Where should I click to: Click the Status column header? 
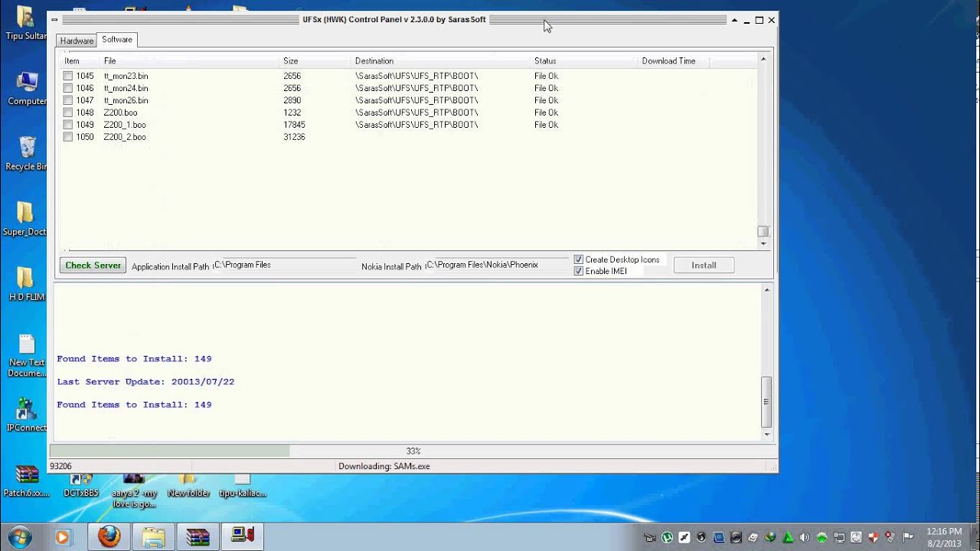583,61
